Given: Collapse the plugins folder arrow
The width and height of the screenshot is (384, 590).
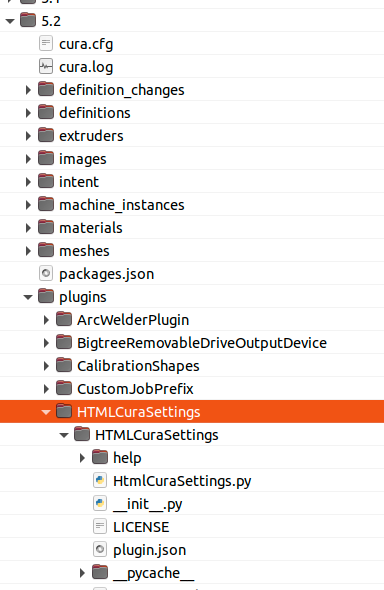Looking at the screenshot, I should pos(28,297).
